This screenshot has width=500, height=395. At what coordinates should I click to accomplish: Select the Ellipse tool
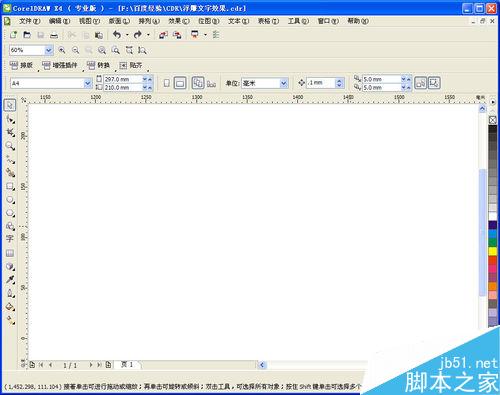coord(10,199)
